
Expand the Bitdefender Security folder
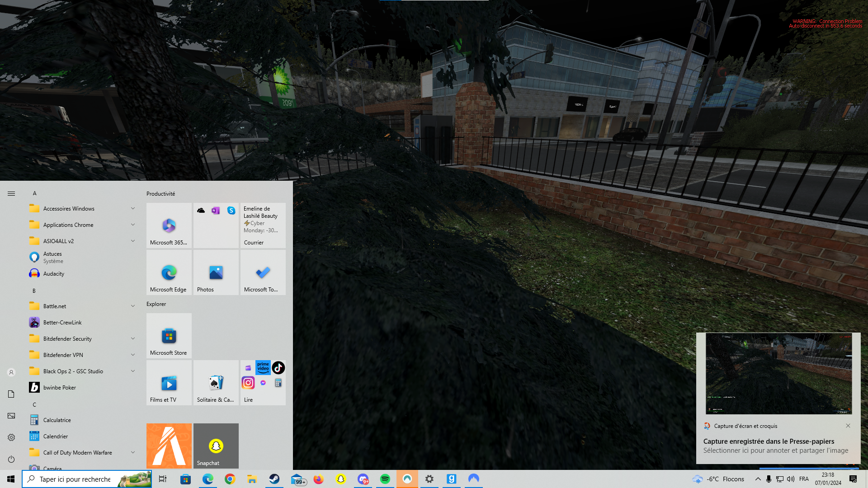pyautogui.click(x=82, y=339)
